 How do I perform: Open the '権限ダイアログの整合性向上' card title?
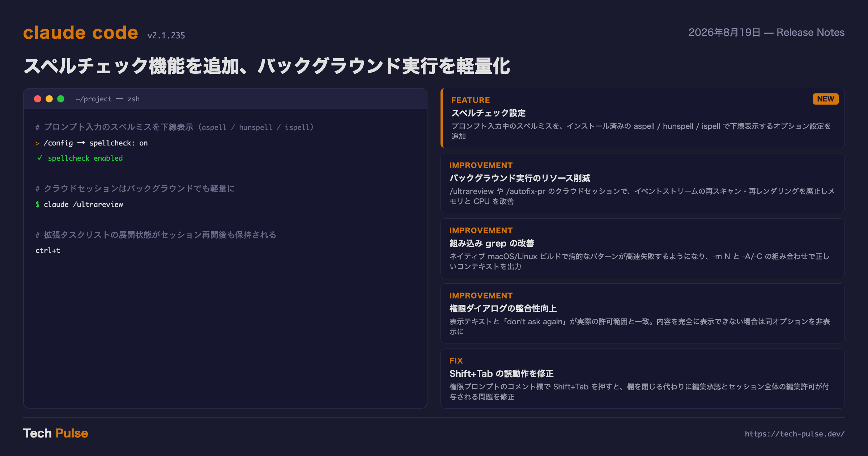[503, 309]
